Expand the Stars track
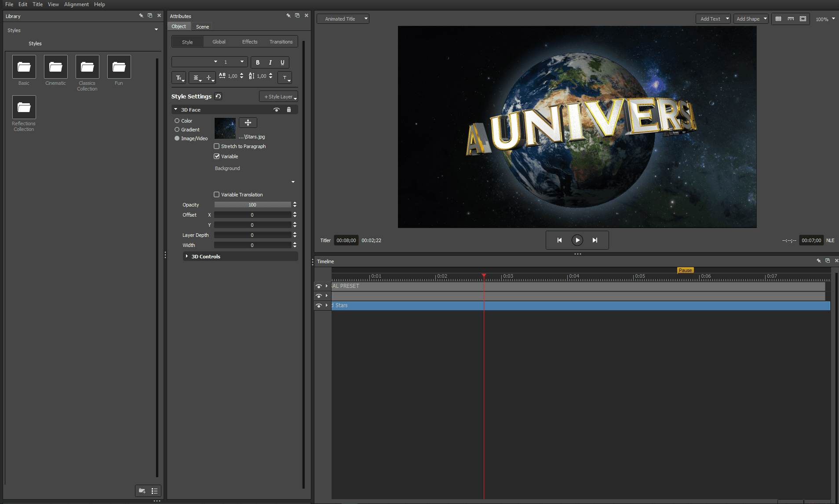The width and height of the screenshot is (839, 504). (x=326, y=305)
